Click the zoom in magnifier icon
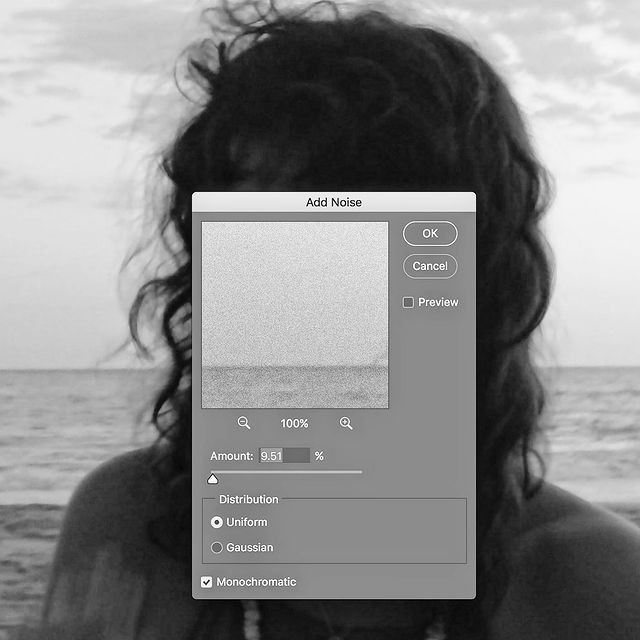The height and width of the screenshot is (640, 640). pos(346,423)
